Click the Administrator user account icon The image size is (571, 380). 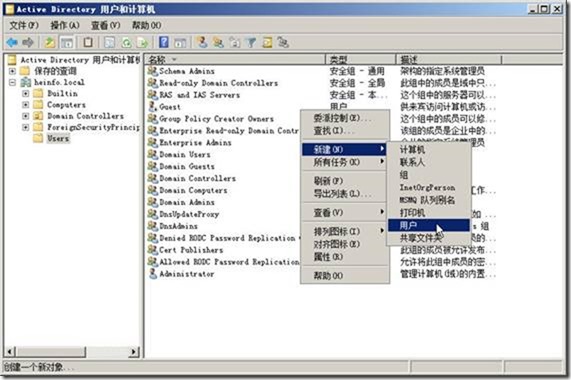tap(153, 273)
